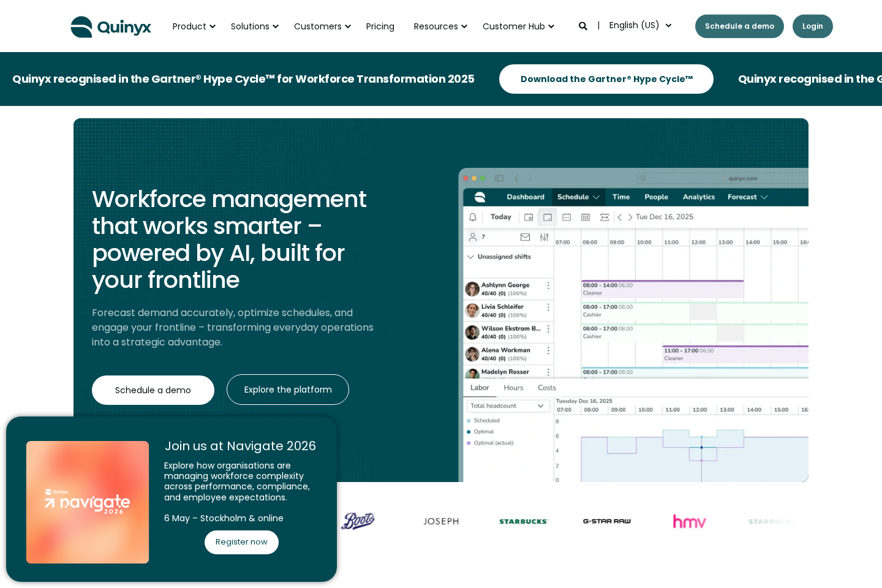Click the browser sidebar icon in preview

499,178
